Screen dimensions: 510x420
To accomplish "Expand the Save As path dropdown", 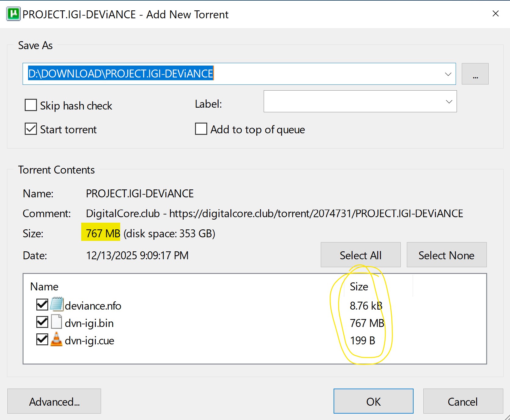I will point(448,74).
